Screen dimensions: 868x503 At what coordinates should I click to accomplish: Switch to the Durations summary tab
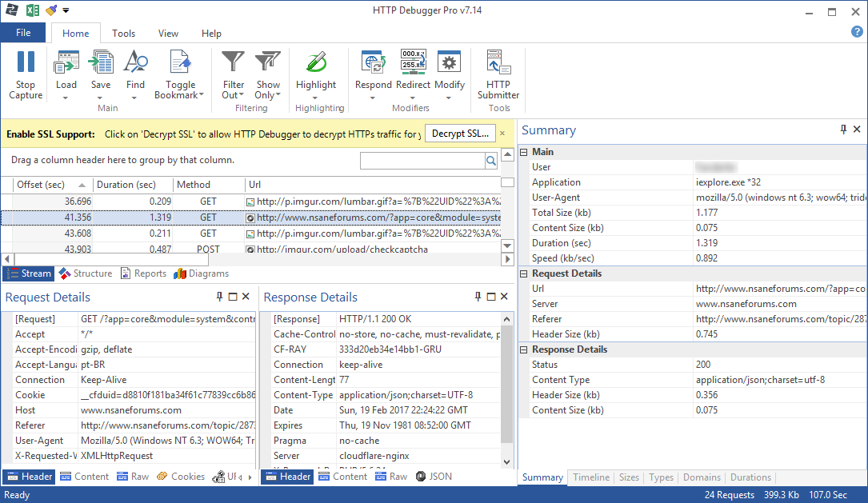(750, 477)
